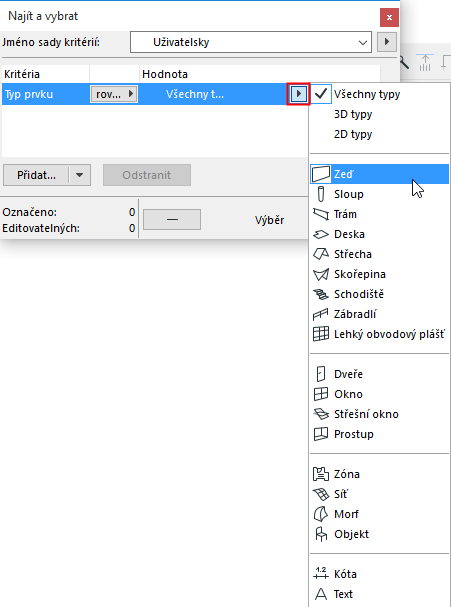This screenshot has height=607, width=451.
Task: Open the arrow next to Přidat
Action: click(x=79, y=175)
